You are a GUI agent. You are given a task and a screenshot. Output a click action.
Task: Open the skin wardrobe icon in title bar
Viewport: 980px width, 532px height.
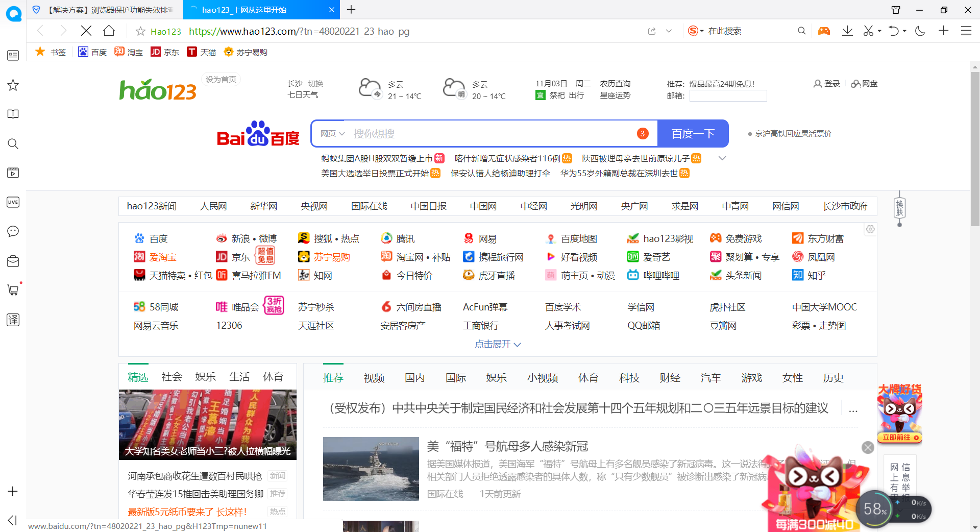click(896, 10)
